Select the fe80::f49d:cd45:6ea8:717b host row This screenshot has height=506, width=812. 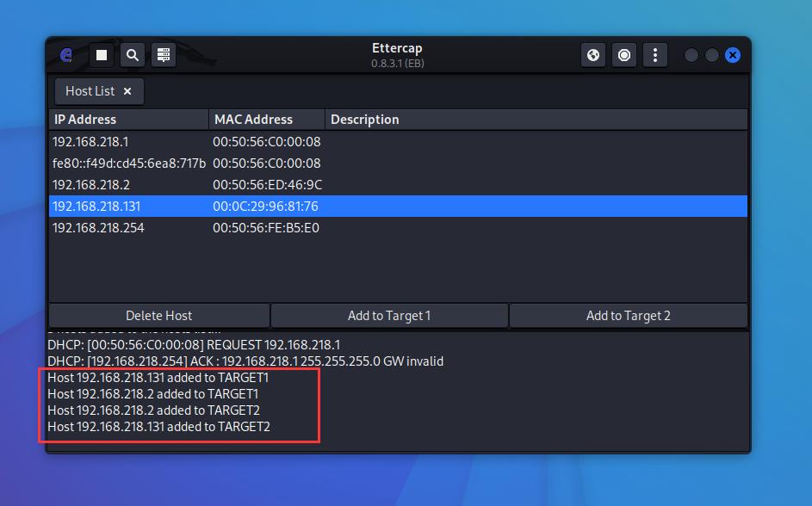pos(398,164)
